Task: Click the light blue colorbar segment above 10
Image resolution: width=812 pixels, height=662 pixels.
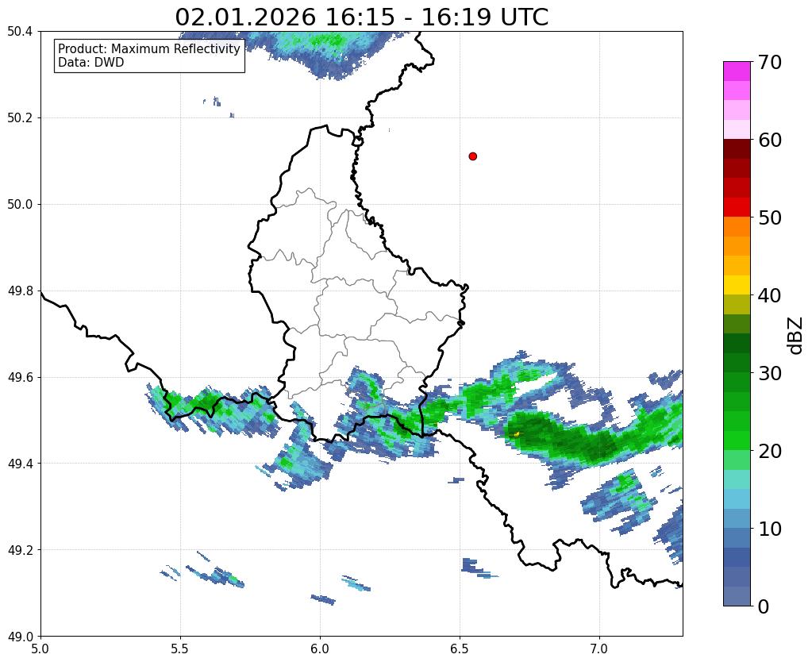Action: coord(737,518)
